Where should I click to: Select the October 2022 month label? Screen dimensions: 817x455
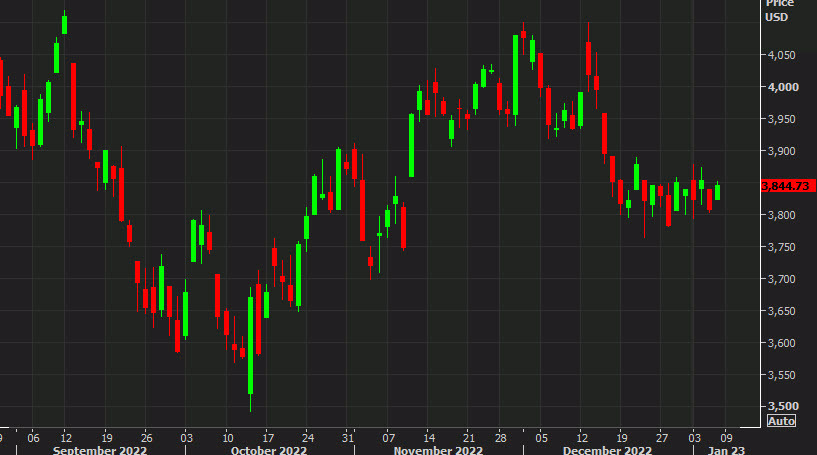tap(266, 450)
